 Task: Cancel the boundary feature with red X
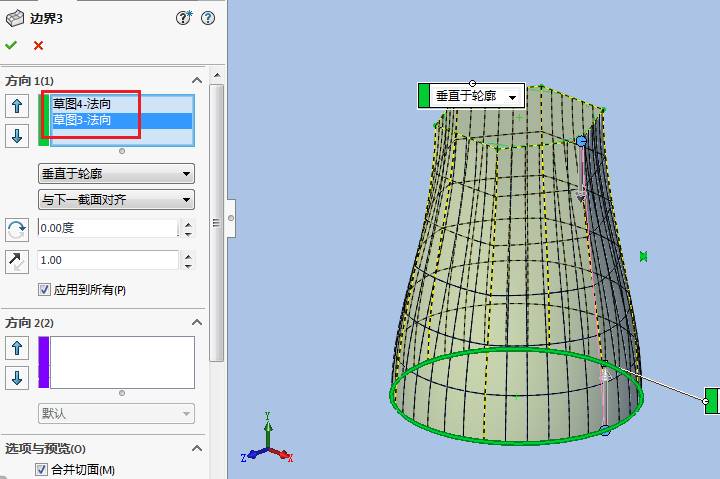point(38,45)
